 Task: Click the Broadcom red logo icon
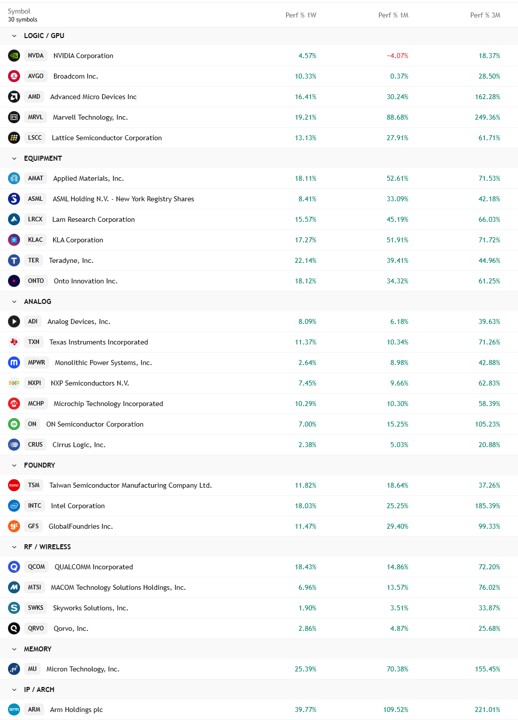click(x=14, y=76)
